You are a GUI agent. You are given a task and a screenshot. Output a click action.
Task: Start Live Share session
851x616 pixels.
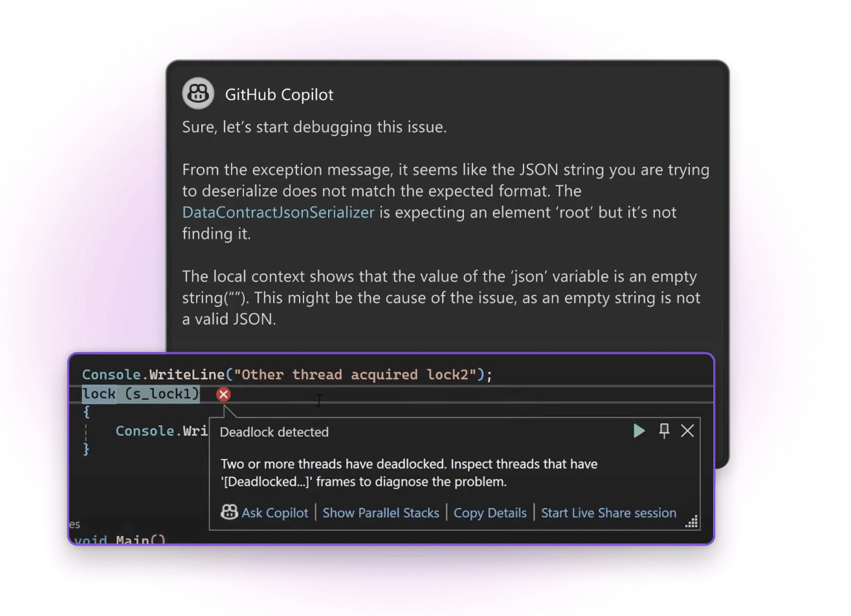tap(608, 513)
